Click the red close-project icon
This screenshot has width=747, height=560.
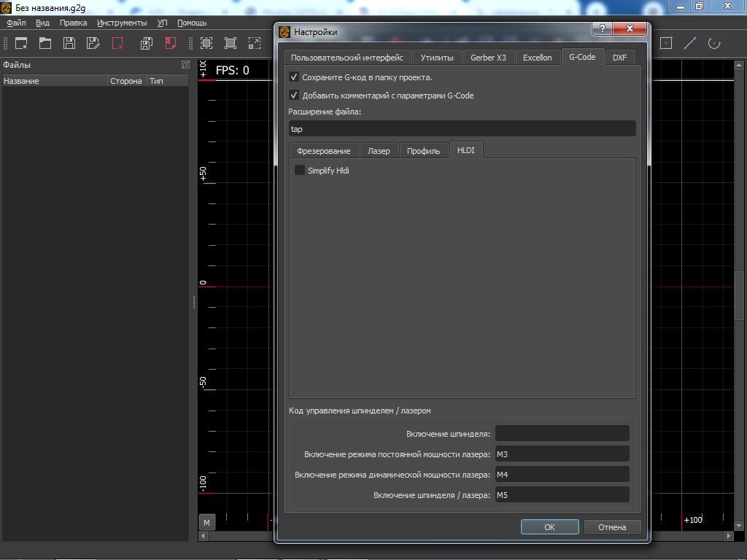(117, 43)
